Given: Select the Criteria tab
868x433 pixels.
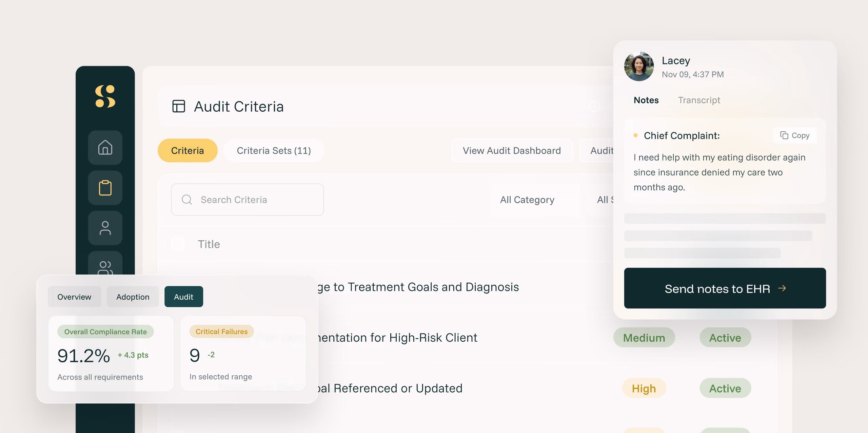Looking at the screenshot, I should pos(188,150).
